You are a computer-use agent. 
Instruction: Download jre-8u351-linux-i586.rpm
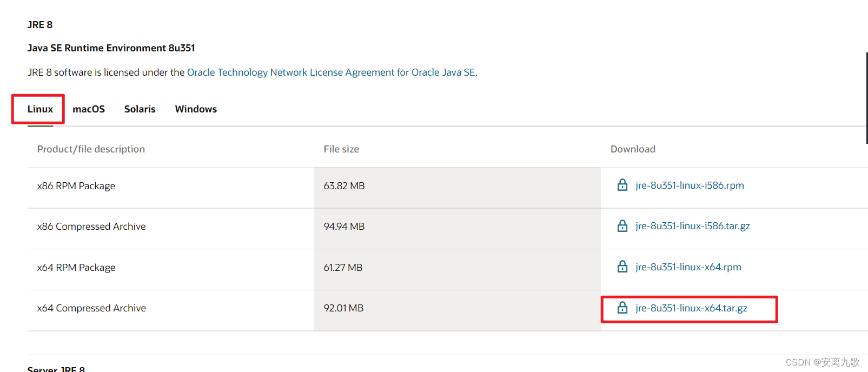690,185
